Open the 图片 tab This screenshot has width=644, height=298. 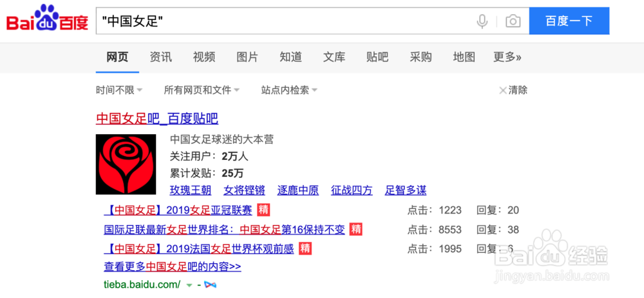(247, 57)
